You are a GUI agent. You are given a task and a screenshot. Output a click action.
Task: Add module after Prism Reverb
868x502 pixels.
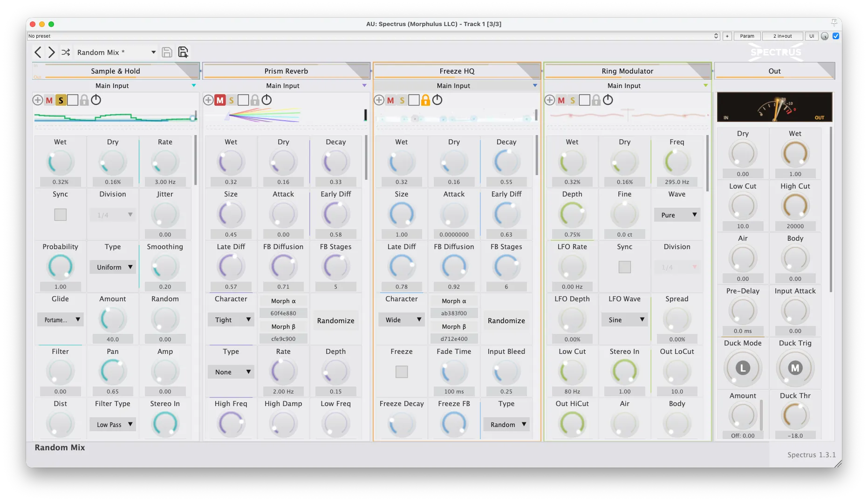pyautogui.click(x=208, y=100)
